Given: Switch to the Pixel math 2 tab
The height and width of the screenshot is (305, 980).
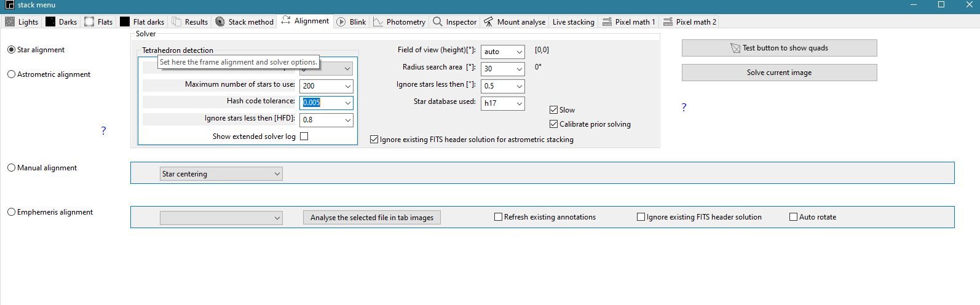Looking at the screenshot, I should 690,22.
